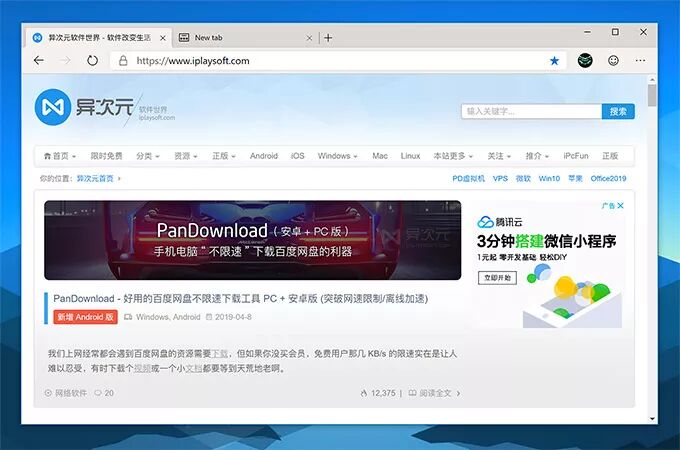Click the red 新增 Android 版 badge
The height and width of the screenshot is (450, 680).
tap(85, 317)
